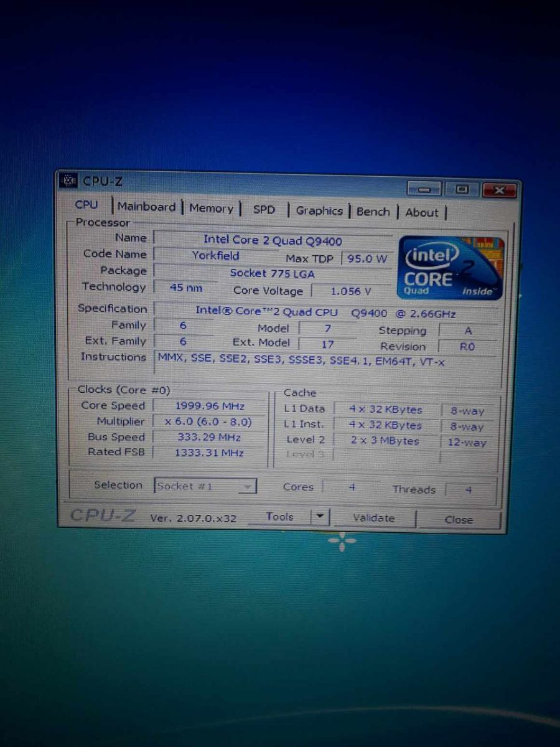Screen dimensions: 560x747
Task: Select the SPD tab
Action: click(264, 210)
